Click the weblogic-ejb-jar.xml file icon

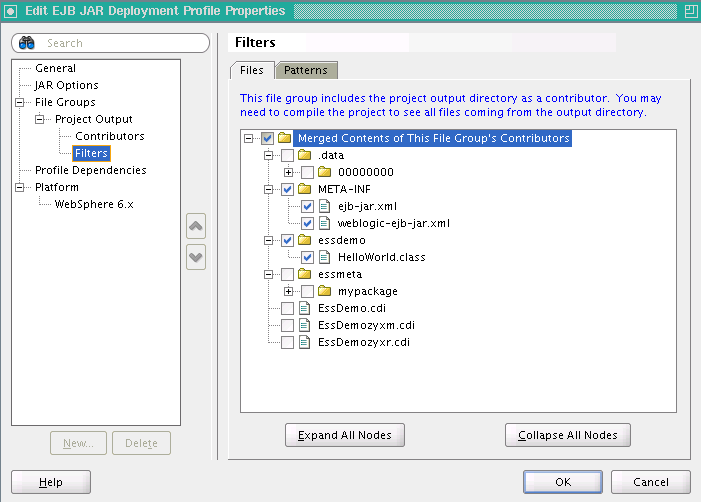pyautogui.click(x=325, y=223)
